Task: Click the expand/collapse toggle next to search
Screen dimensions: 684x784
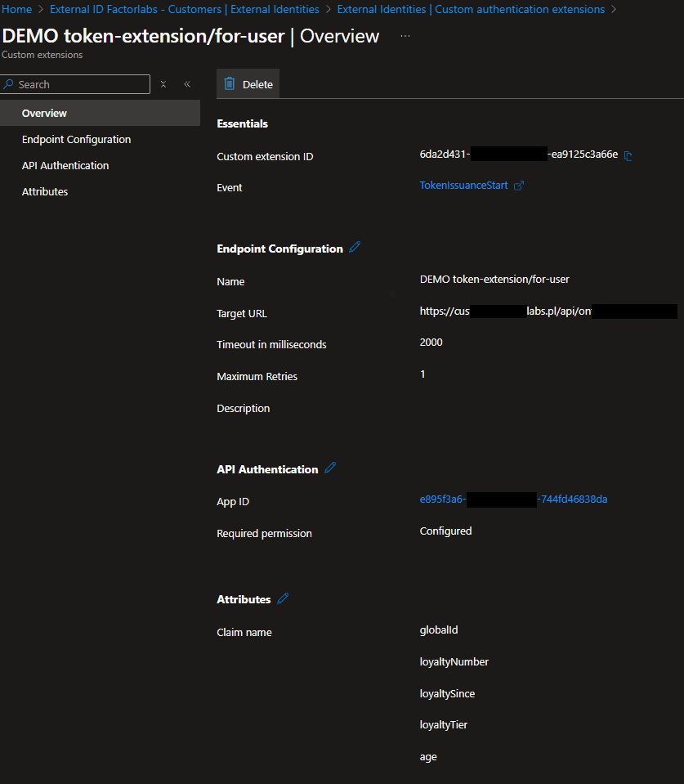Action: (163, 84)
